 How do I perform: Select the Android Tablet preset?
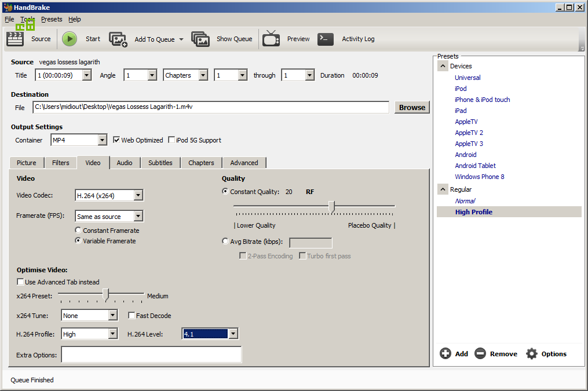pyautogui.click(x=475, y=166)
